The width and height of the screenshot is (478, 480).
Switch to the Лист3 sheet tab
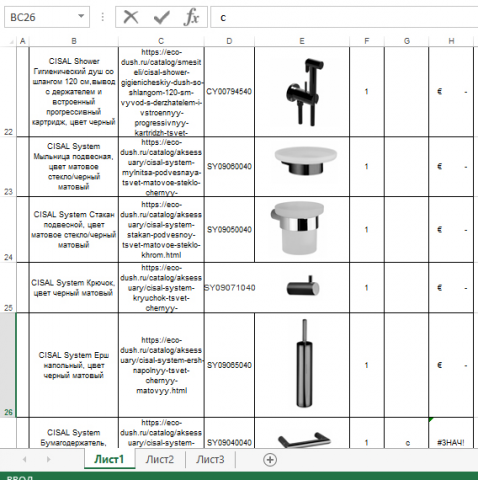coord(210,459)
